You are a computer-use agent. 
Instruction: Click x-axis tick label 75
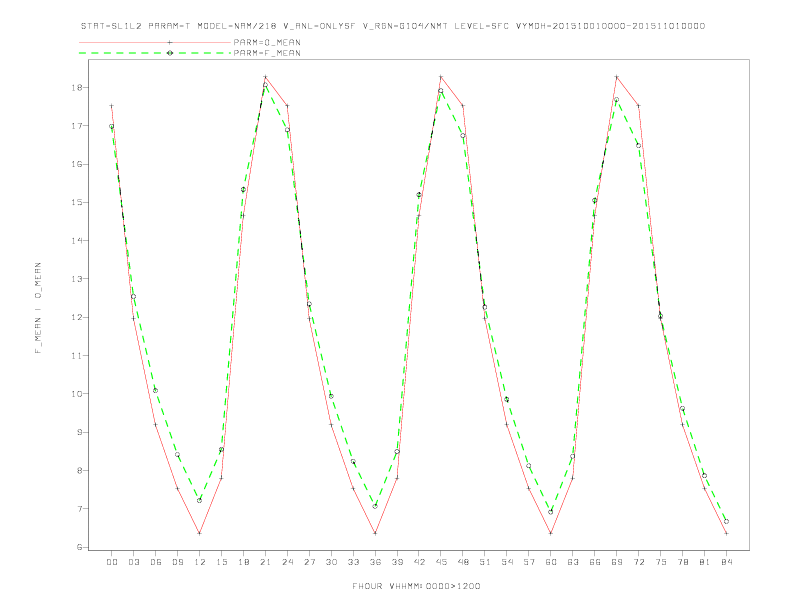(x=661, y=562)
